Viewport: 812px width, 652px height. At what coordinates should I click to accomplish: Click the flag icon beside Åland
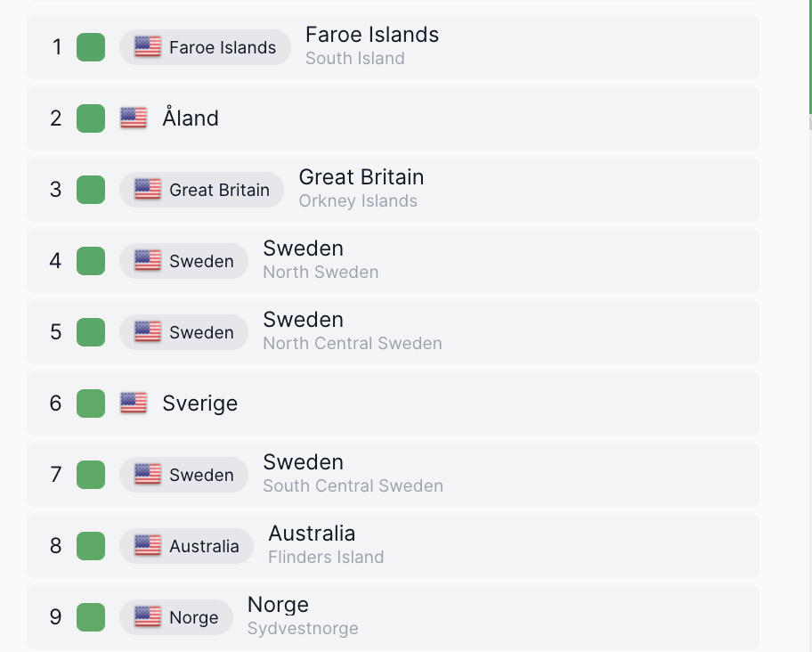coord(133,118)
